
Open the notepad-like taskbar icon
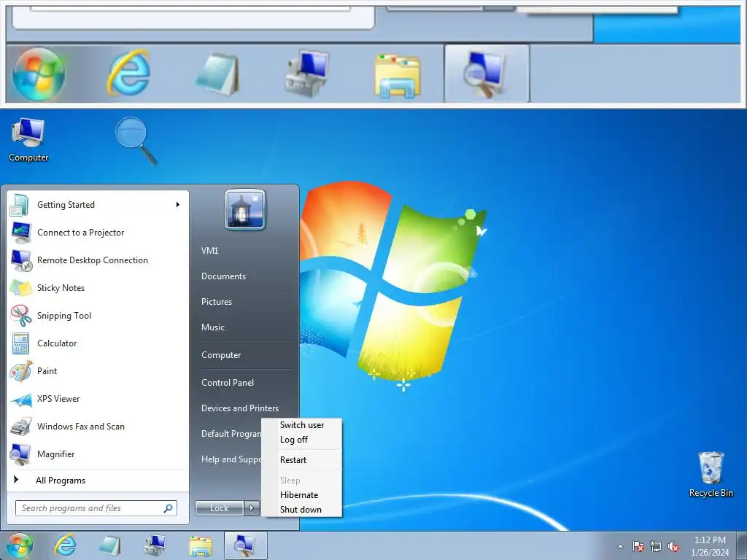pyautogui.click(x=111, y=545)
